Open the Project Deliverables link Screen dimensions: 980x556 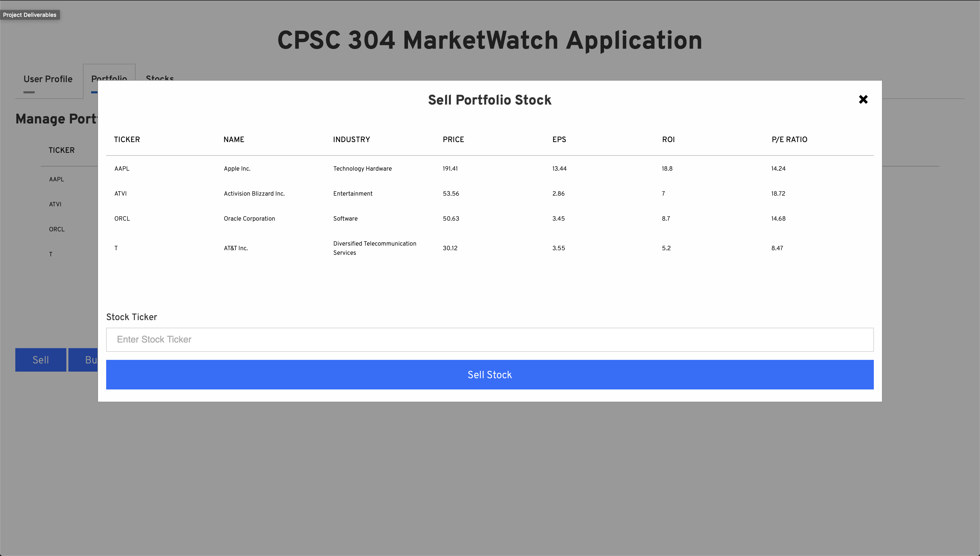(30, 15)
